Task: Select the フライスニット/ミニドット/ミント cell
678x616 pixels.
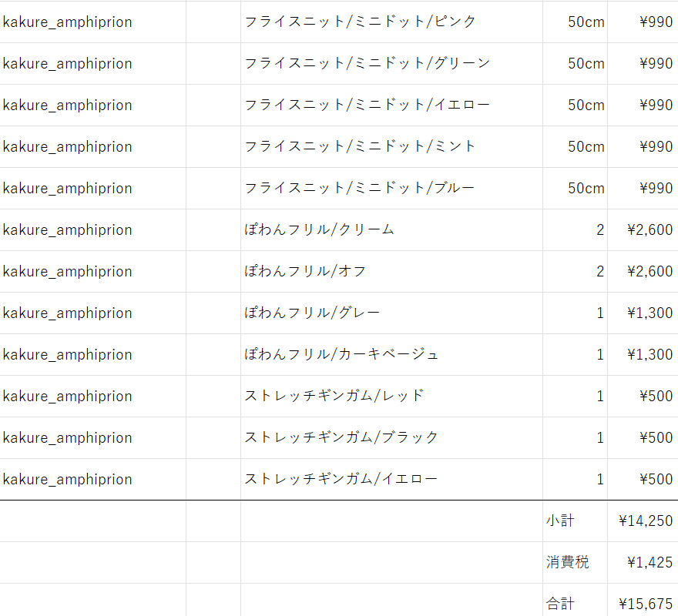Action: (391, 146)
